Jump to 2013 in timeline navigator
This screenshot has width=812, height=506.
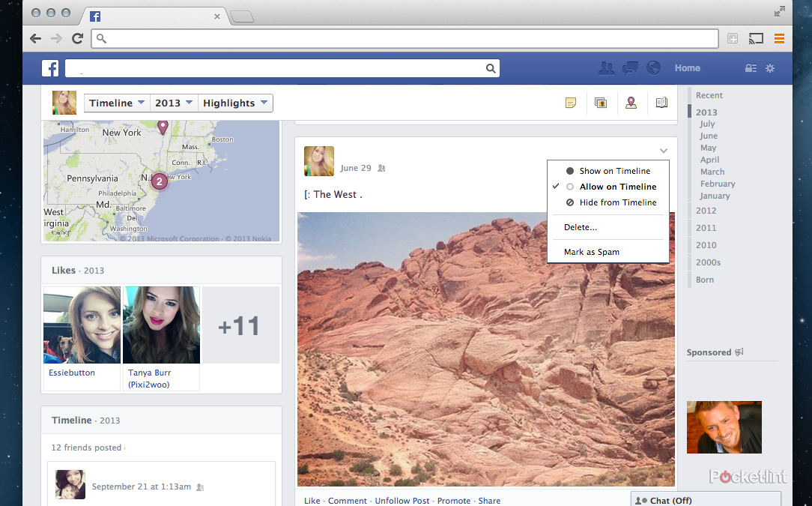[x=706, y=112]
